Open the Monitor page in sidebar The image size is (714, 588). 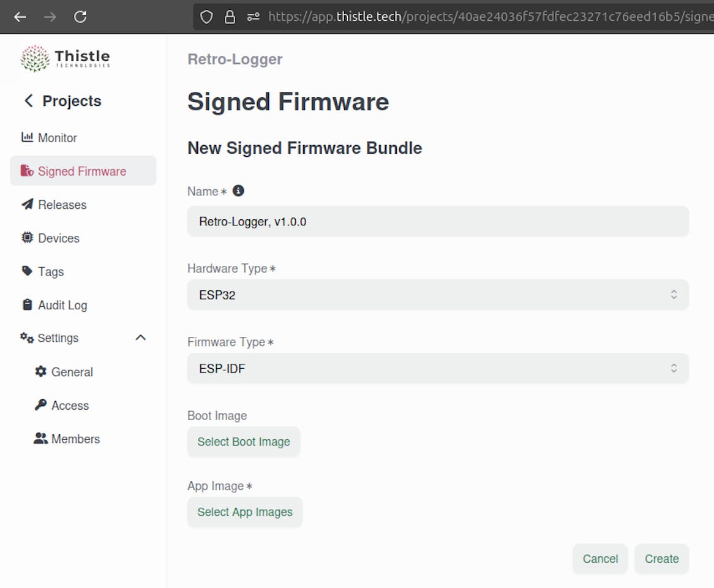tap(57, 138)
